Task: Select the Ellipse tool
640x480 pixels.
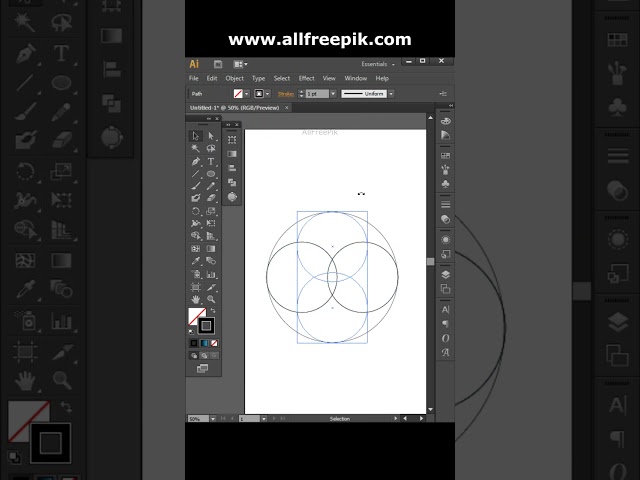Action: point(211,174)
